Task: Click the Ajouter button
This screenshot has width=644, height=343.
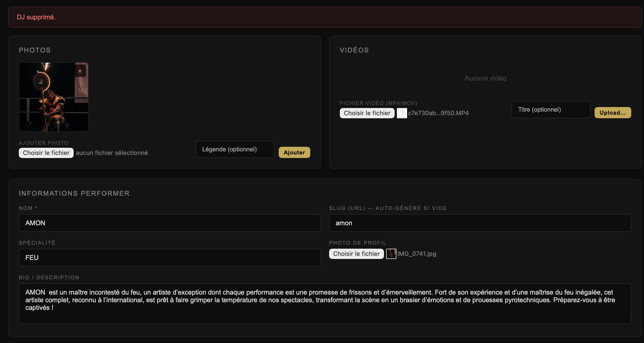Action: coord(294,152)
